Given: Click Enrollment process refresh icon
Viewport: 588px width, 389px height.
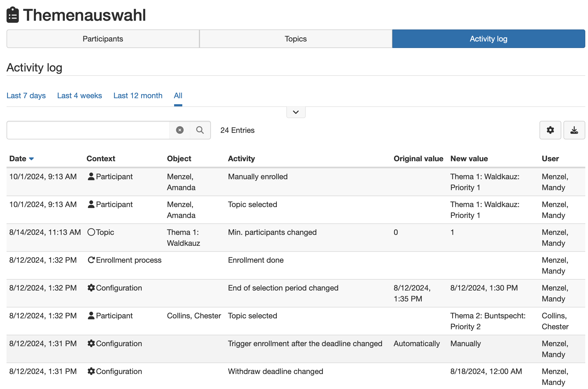Looking at the screenshot, I should coord(91,260).
